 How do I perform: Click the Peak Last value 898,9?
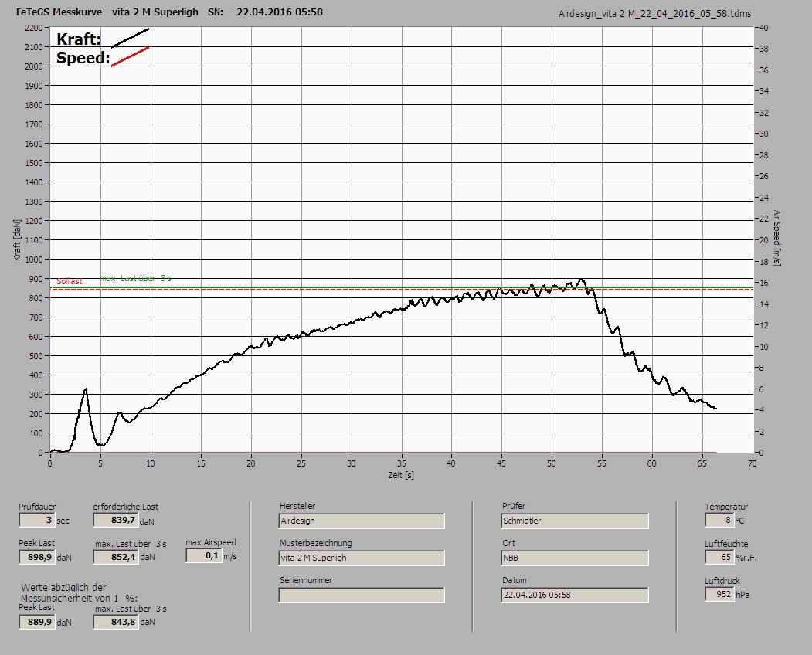coord(37,557)
